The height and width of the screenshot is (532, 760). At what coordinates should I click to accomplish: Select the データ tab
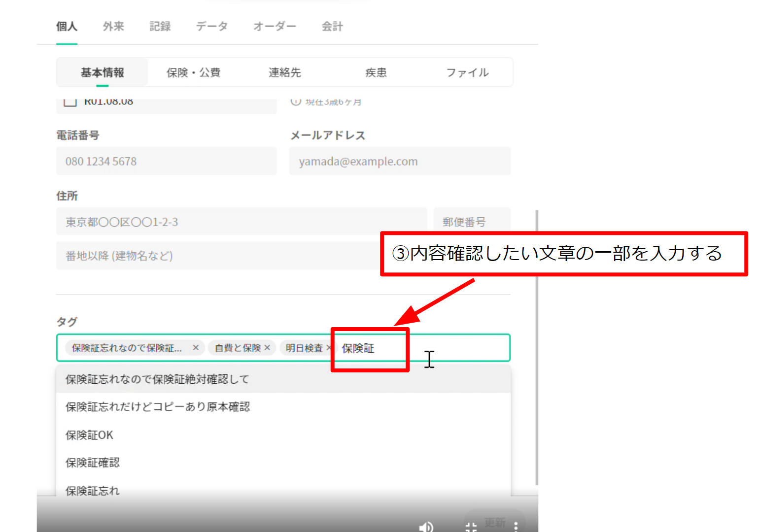[212, 27]
